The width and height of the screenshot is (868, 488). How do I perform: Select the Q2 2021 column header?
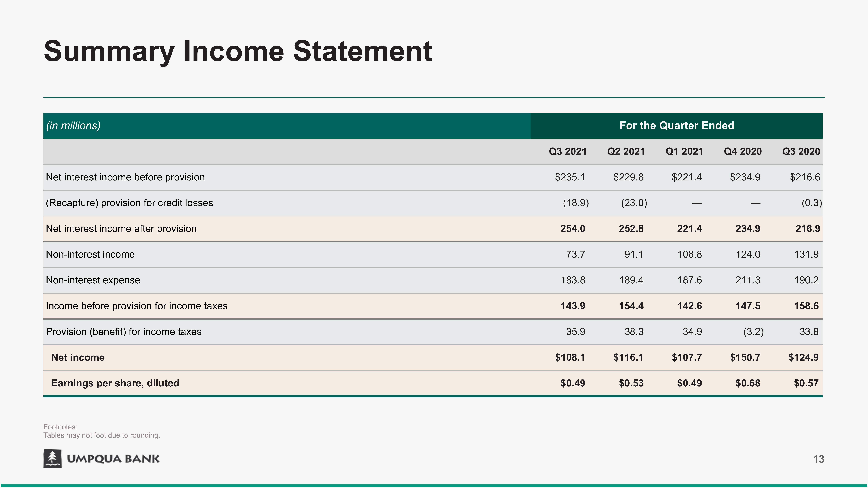point(626,151)
